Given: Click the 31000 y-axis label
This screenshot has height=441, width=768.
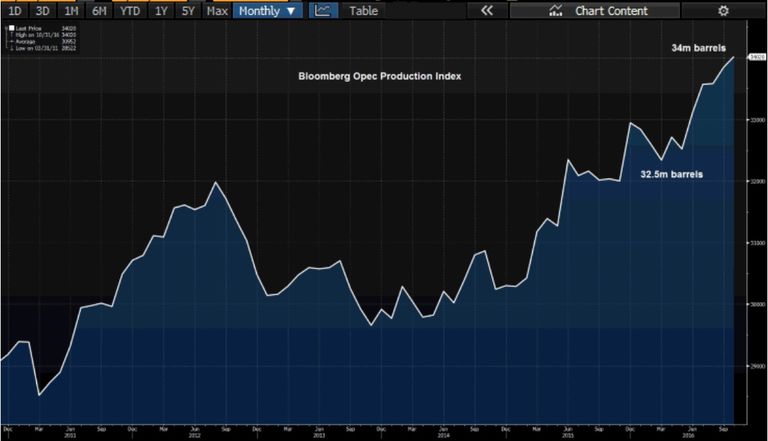Looking at the screenshot, I should pyautogui.click(x=757, y=243).
